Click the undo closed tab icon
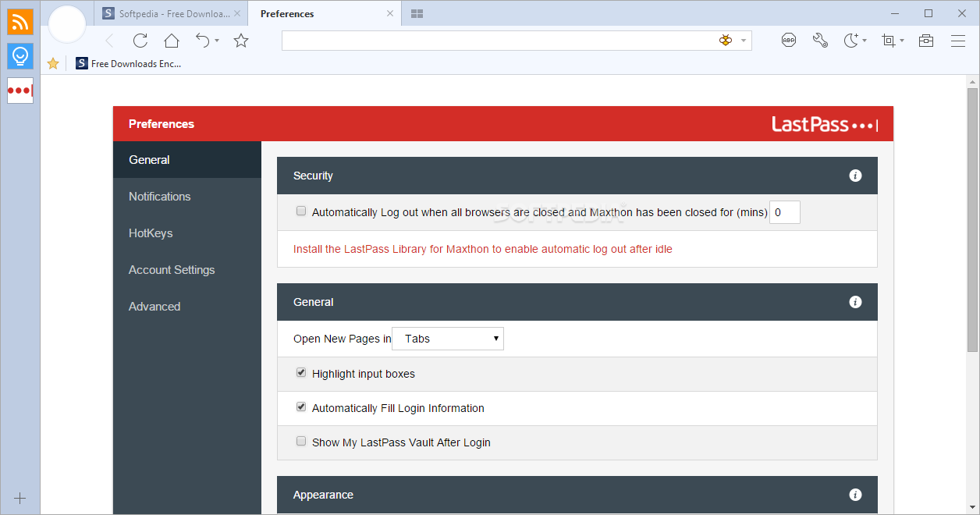Viewport: 980px width, 515px height. 202,41
